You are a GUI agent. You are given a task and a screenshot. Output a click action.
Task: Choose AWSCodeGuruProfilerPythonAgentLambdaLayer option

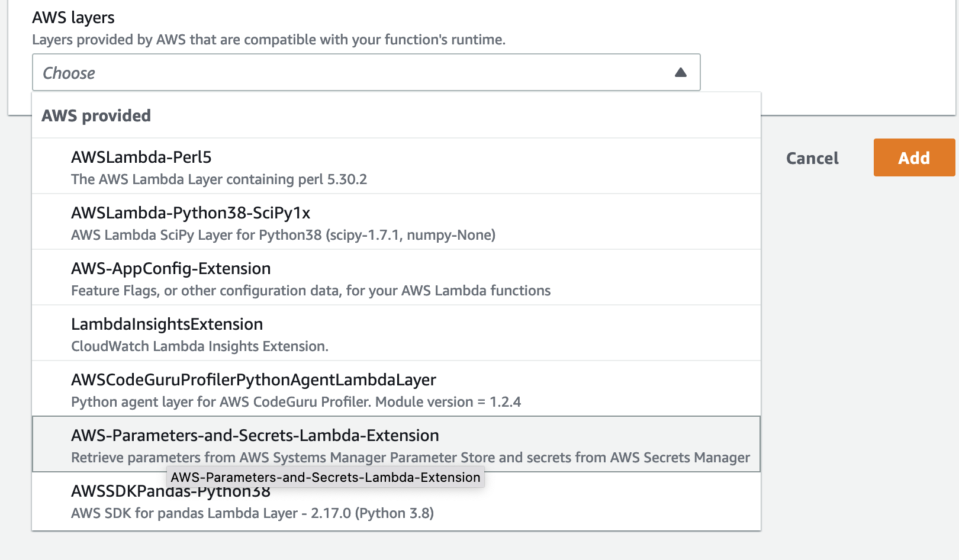coord(396,389)
